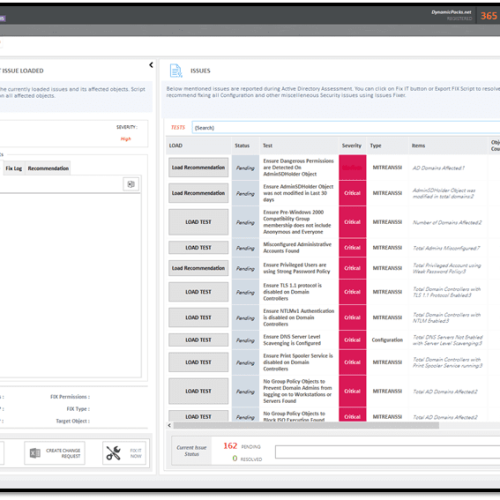Click the Critical severity cell for DNS Scavenging row
Image resolution: width=500 pixels, height=500 pixels.
pyautogui.click(x=352, y=340)
